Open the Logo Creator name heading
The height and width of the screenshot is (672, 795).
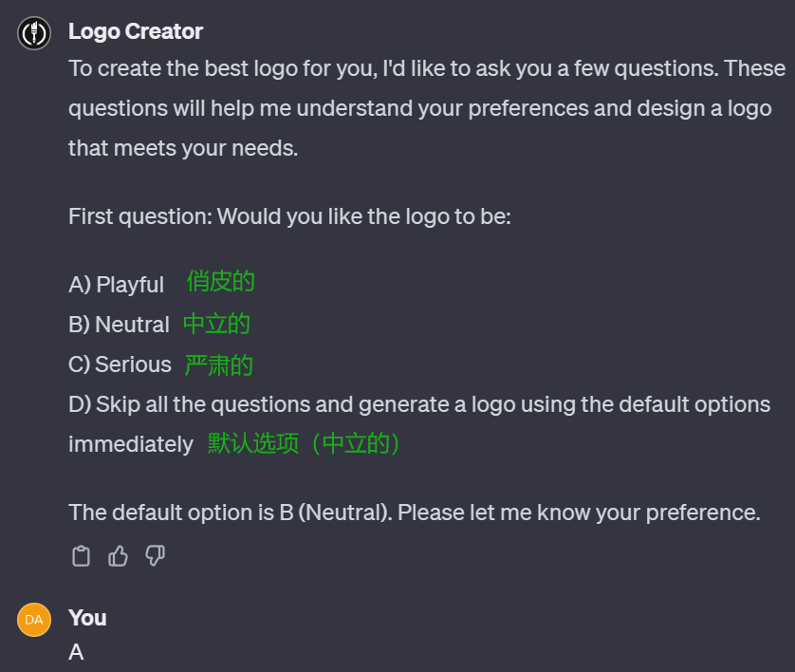click(136, 31)
